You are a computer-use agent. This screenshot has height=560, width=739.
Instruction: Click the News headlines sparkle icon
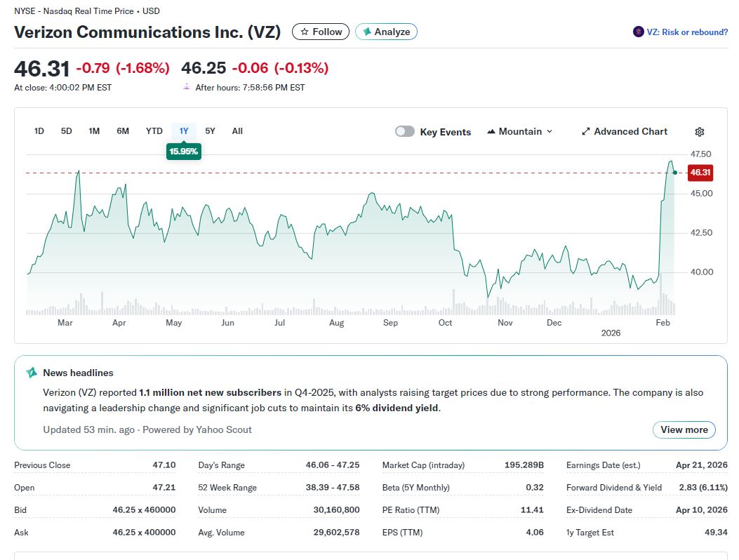tap(32, 373)
